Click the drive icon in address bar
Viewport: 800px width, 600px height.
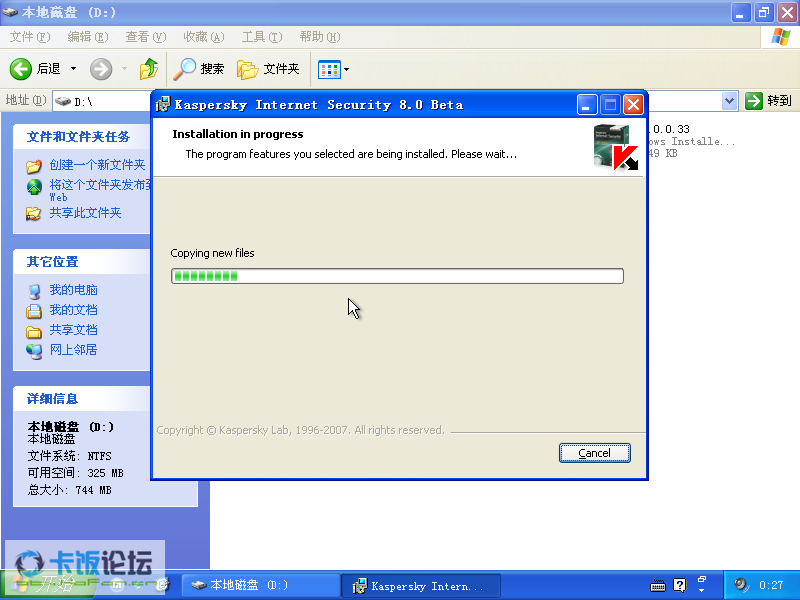coord(63,102)
